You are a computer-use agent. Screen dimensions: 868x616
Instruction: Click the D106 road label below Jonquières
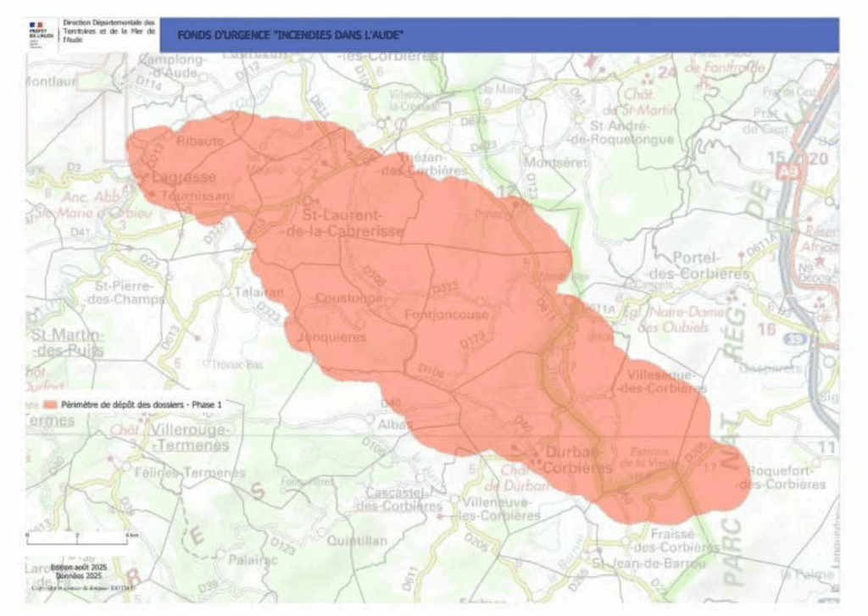(x=431, y=369)
